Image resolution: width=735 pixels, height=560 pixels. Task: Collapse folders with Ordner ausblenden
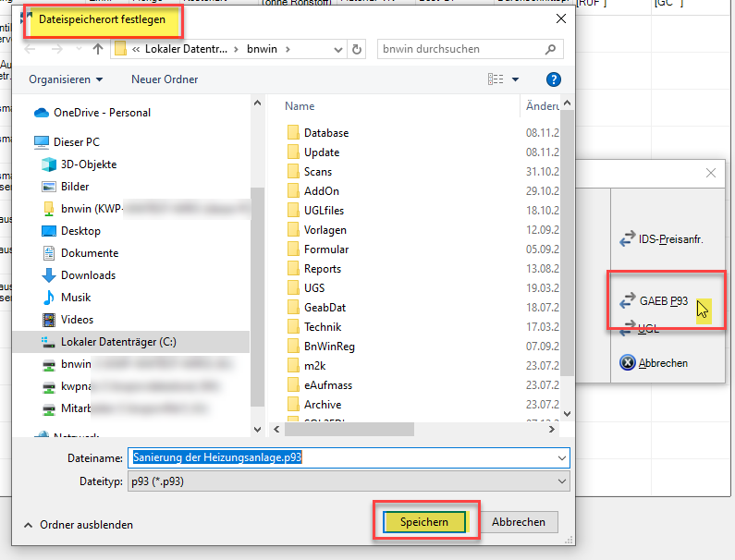tap(79, 524)
